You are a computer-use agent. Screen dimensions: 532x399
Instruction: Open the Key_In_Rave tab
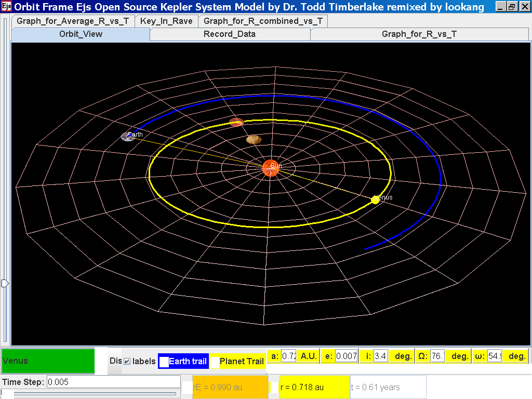pos(166,21)
